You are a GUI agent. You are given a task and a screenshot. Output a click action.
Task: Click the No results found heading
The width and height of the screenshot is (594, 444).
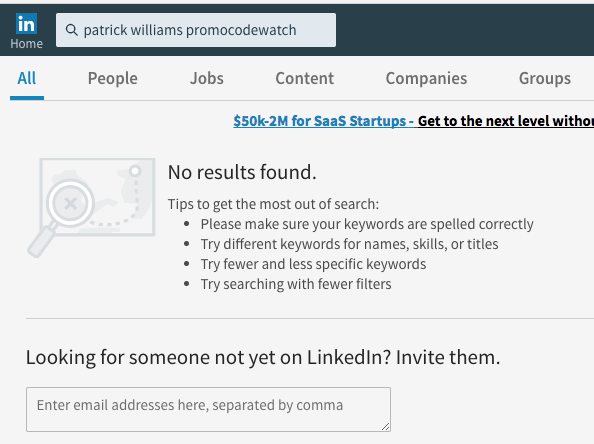pyautogui.click(x=242, y=172)
